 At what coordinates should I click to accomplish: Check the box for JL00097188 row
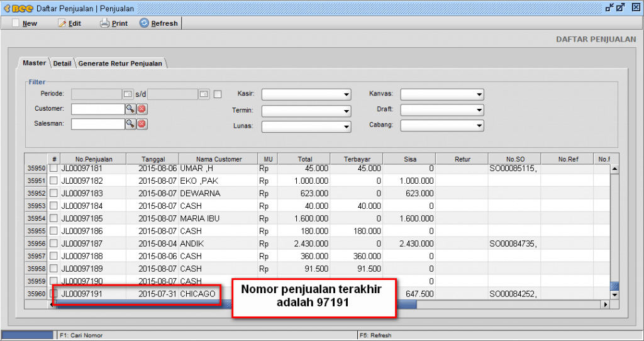[x=54, y=256]
